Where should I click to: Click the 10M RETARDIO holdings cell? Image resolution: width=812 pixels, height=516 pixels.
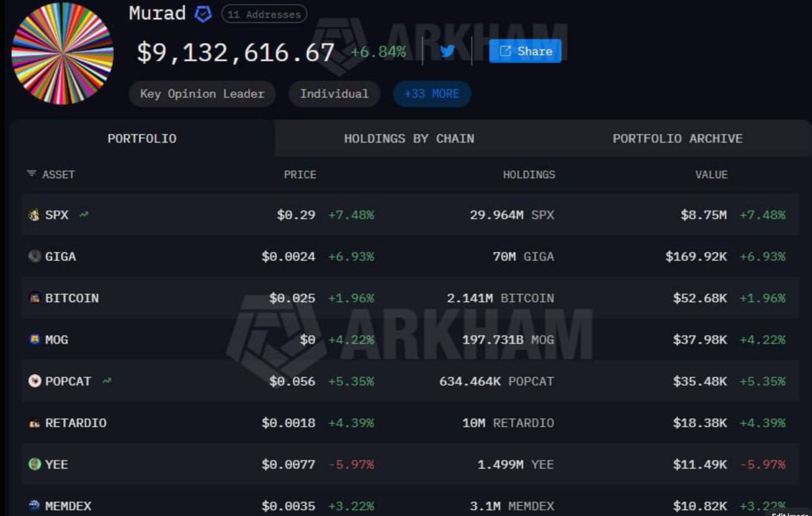tap(508, 423)
